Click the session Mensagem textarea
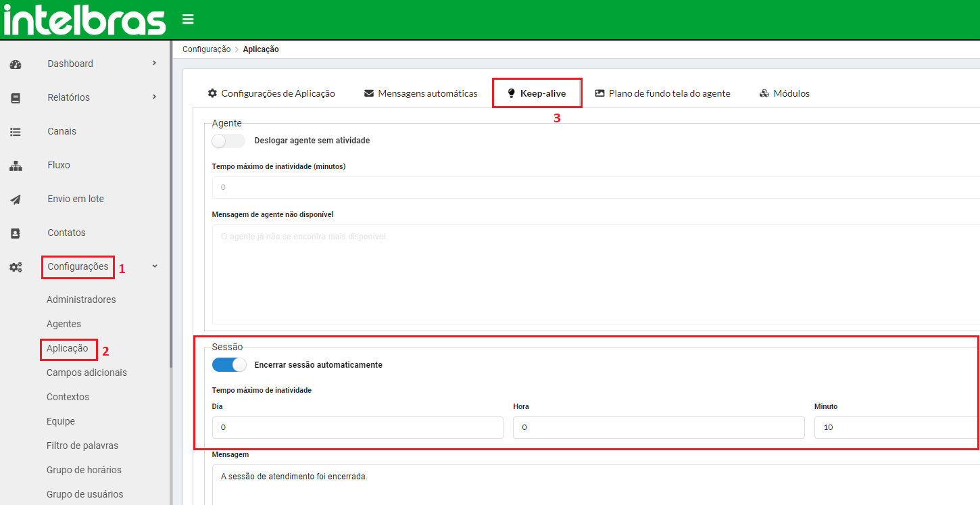 (595, 485)
